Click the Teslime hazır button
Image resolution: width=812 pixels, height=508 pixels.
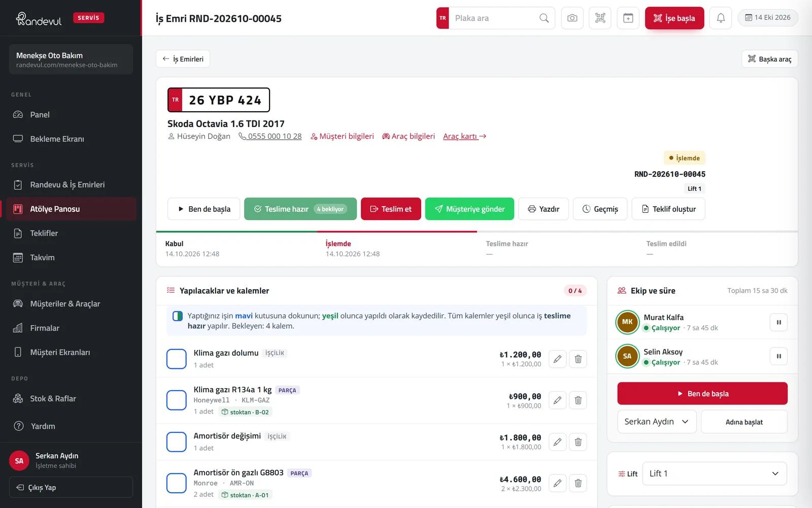point(300,209)
